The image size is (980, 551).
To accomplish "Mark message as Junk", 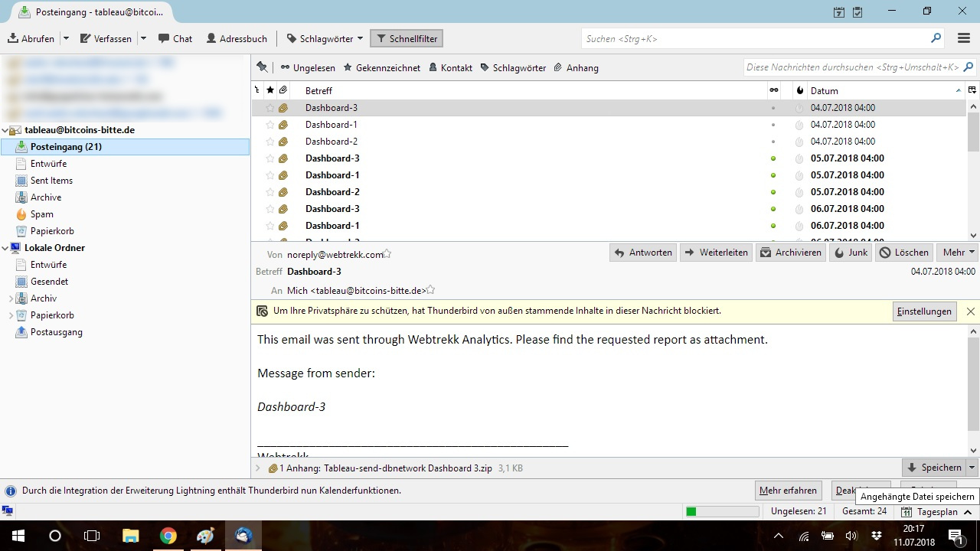I will tap(850, 253).
